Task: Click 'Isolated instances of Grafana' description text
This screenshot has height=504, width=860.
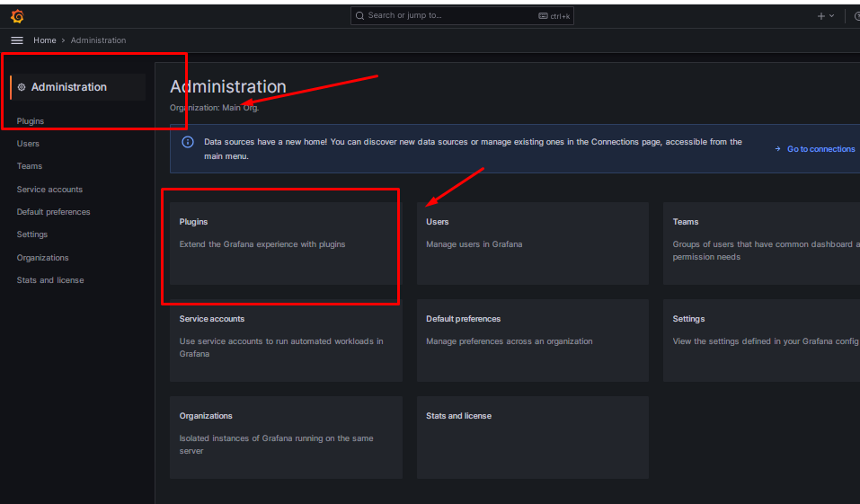Action: 277,445
